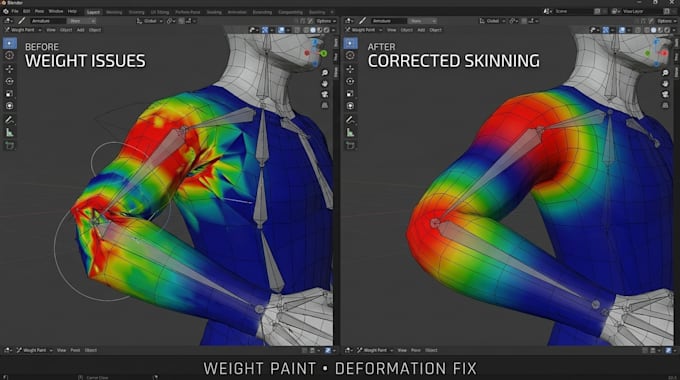Open Weight Paint mode dropdown in right viewport header
The height and width of the screenshot is (380, 680).
[363, 30]
